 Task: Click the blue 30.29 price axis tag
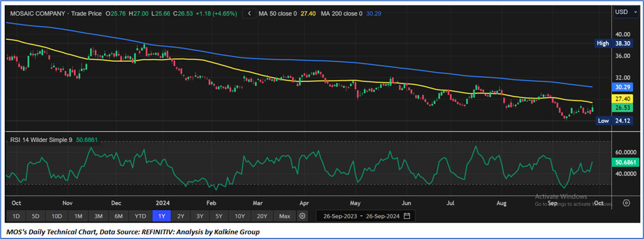pyautogui.click(x=622, y=87)
